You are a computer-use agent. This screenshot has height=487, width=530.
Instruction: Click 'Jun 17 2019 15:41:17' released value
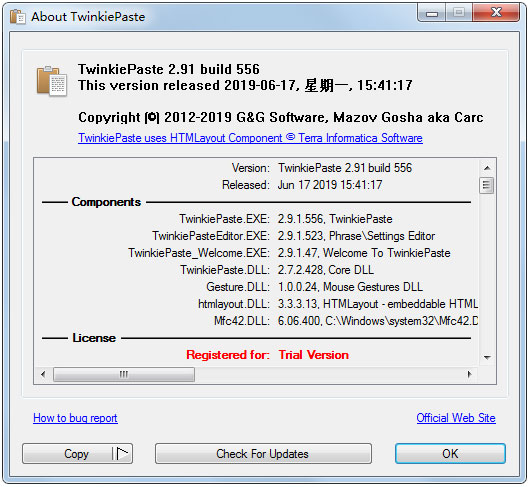[x=330, y=185]
